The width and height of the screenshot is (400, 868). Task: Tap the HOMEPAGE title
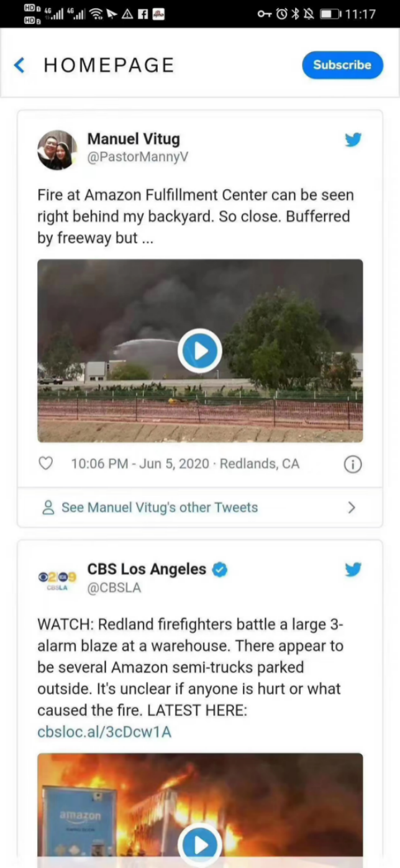(109, 65)
